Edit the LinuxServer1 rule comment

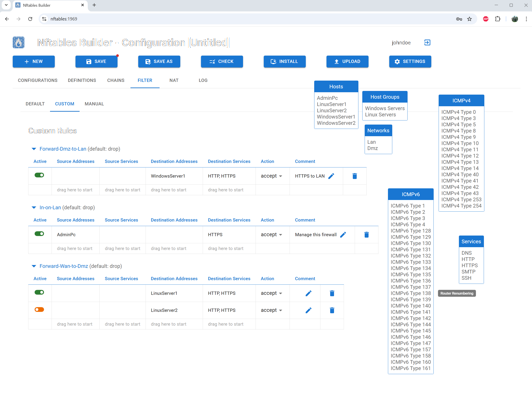pos(308,293)
